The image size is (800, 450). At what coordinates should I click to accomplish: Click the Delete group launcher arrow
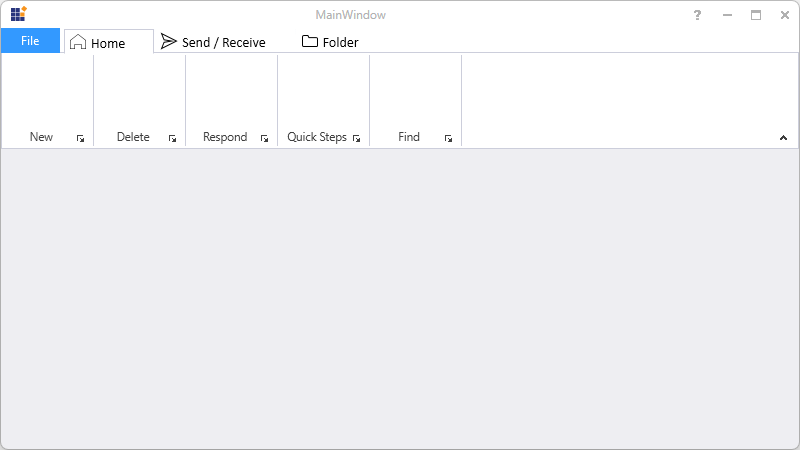coord(173,139)
